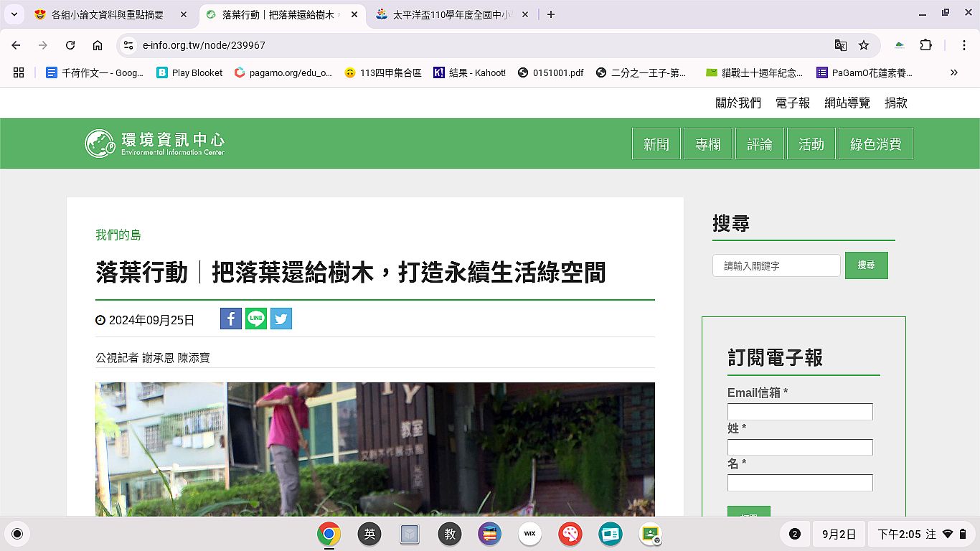980x551 pixels.
Task: Expand the tab search dropdown arrow
Action: click(x=14, y=14)
